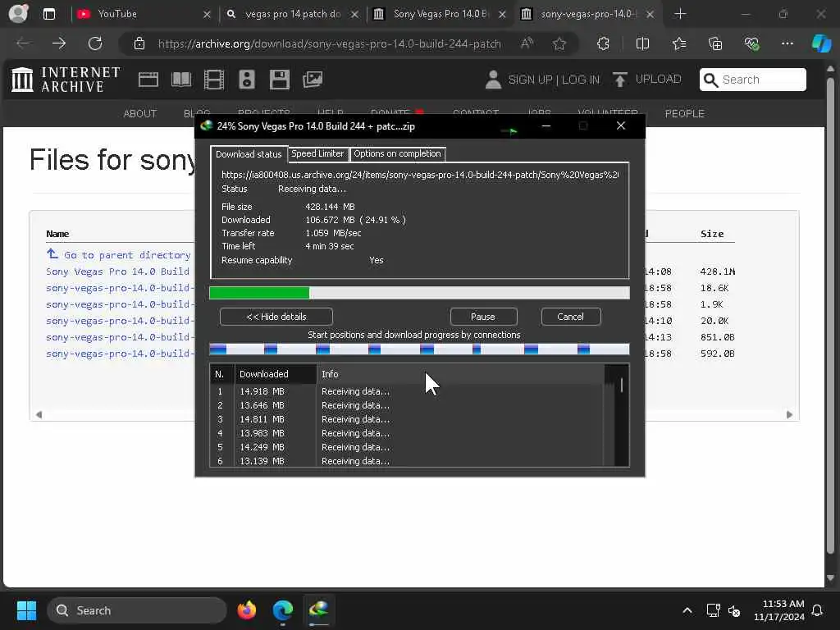Click the browser Refresh button
Viewport: 840px width, 630px height.
tap(95, 43)
